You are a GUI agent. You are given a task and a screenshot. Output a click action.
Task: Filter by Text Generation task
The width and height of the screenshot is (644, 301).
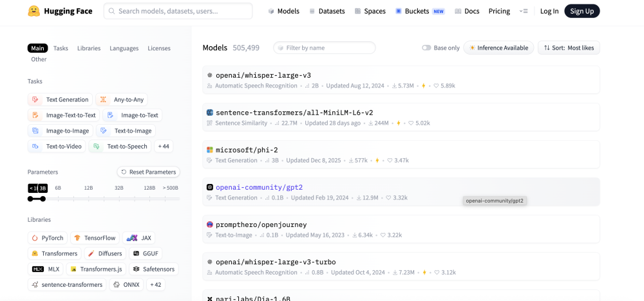[61, 99]
